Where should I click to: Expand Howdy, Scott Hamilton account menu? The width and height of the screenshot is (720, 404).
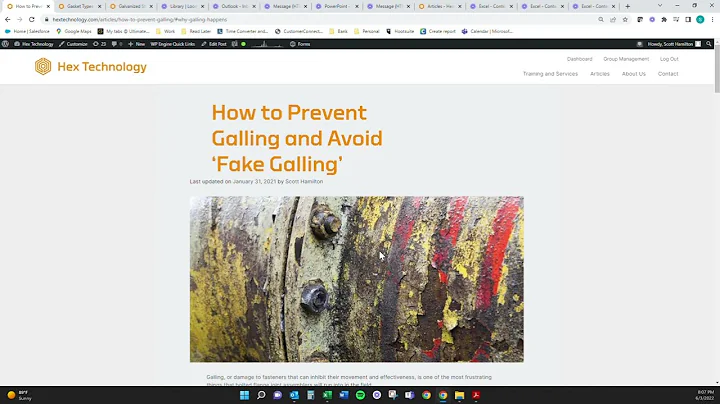(x=674, y=44)
